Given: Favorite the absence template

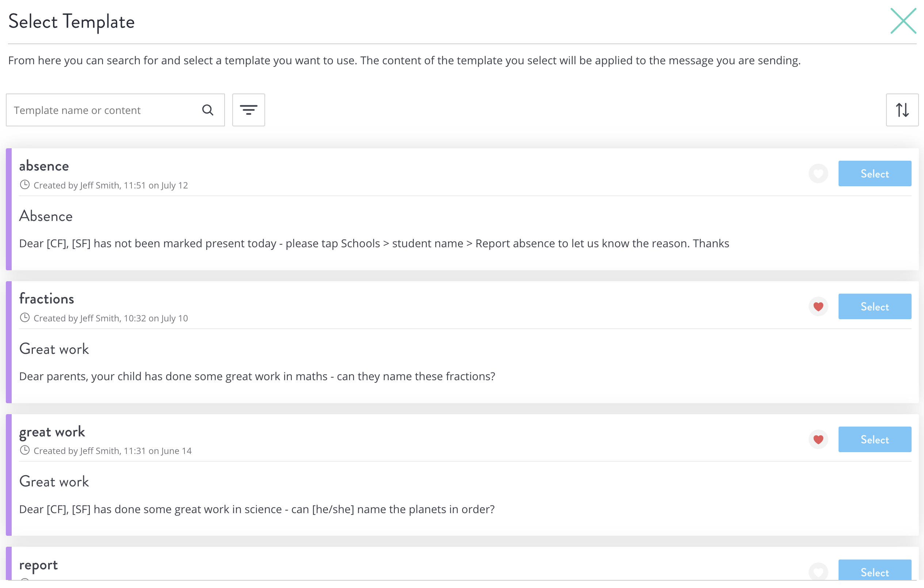Looking at the screenshot, I should [818, 174].
